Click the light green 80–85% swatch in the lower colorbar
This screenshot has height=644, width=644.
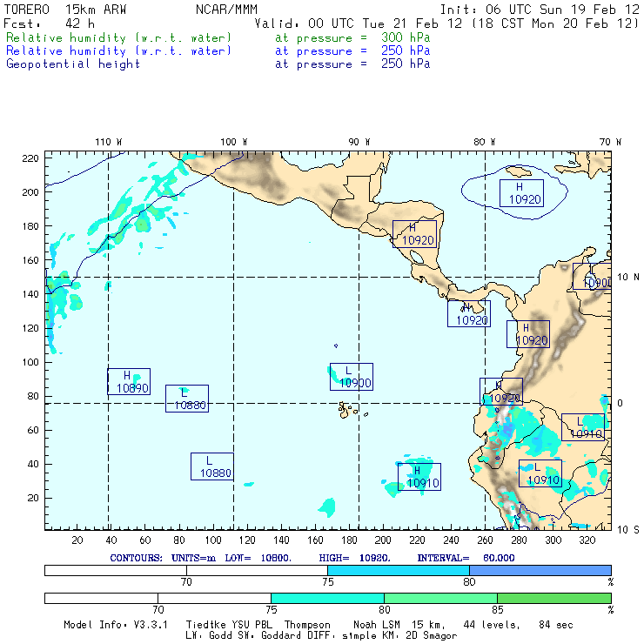(440, 599)
